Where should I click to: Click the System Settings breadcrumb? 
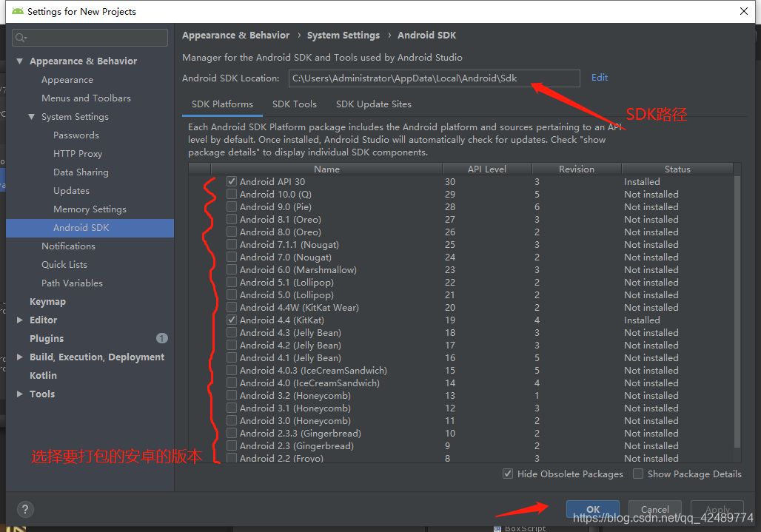[343, 36]
